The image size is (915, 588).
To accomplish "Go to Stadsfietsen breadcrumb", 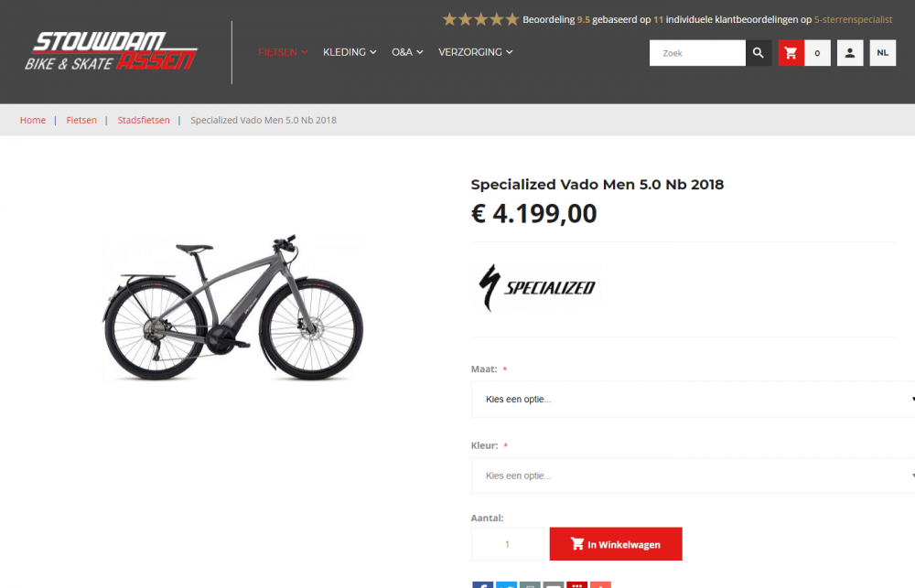I will pos(144,120).
